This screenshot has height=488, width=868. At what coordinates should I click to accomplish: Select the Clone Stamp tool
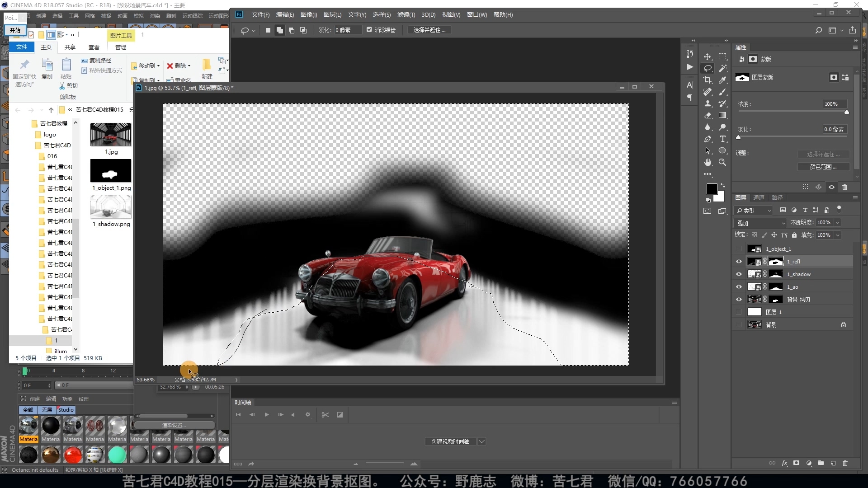pos(708,104)
